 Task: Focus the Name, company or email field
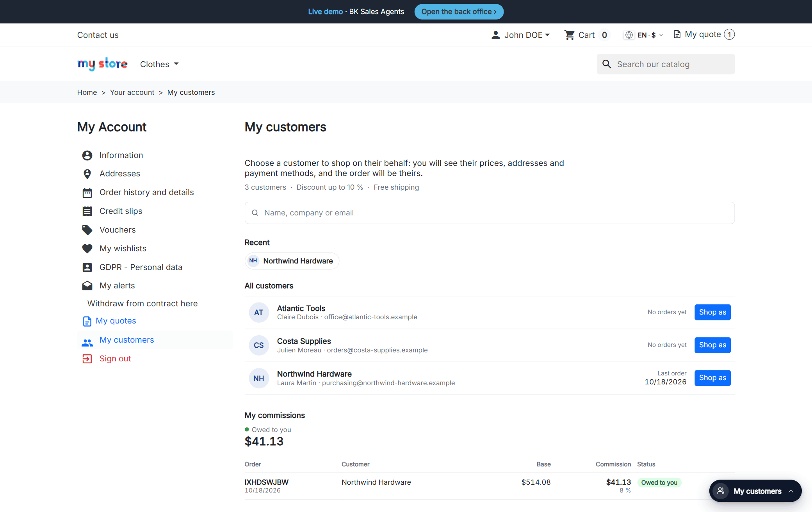490,213
